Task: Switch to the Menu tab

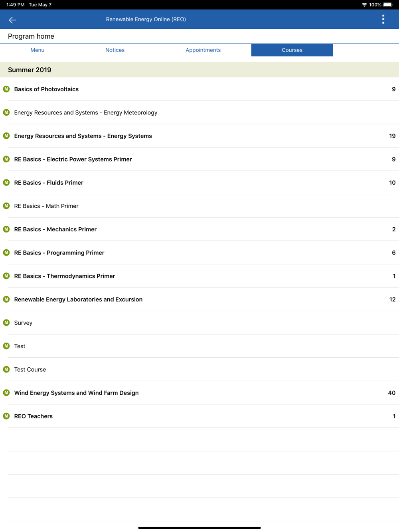Action: [38, 50]
